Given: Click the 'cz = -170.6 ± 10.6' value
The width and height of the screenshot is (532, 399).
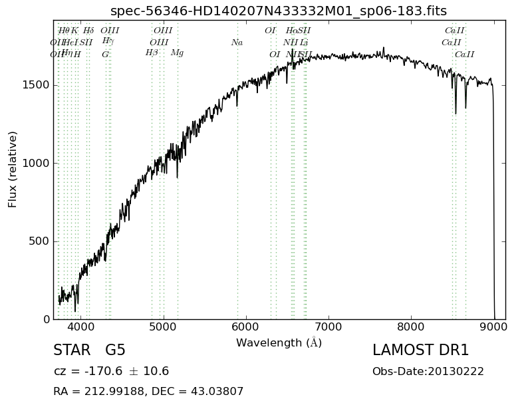Looking at the screenshot, I should click(111, 371).
